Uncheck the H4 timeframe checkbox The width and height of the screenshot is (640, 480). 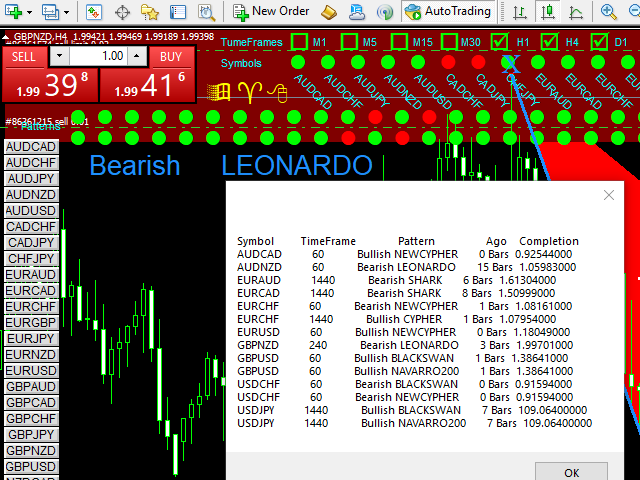(x=549, y=42)
